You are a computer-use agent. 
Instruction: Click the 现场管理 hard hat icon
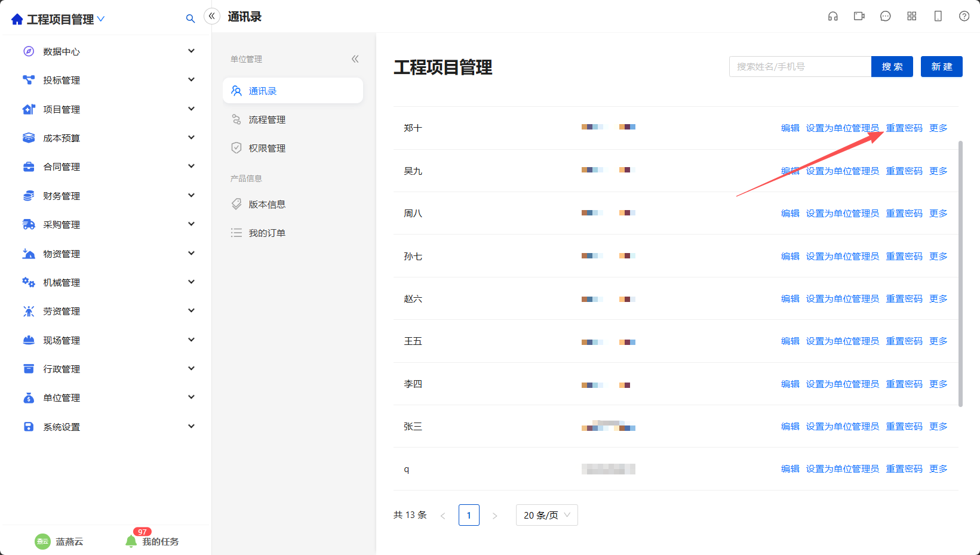coord(29,340)
